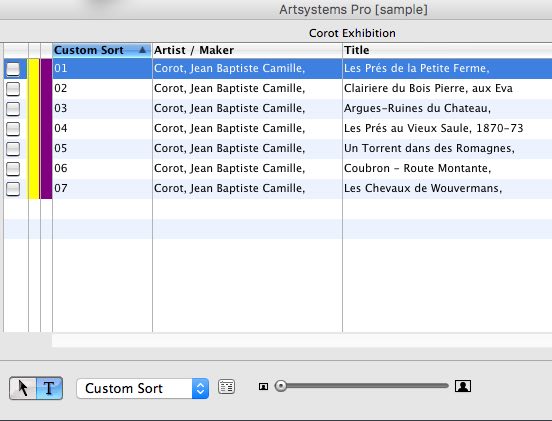Select row Les Prés au Vieux Saule, 1870-73
This screenshot has height=421, width=552.
(x=278, y=128)
